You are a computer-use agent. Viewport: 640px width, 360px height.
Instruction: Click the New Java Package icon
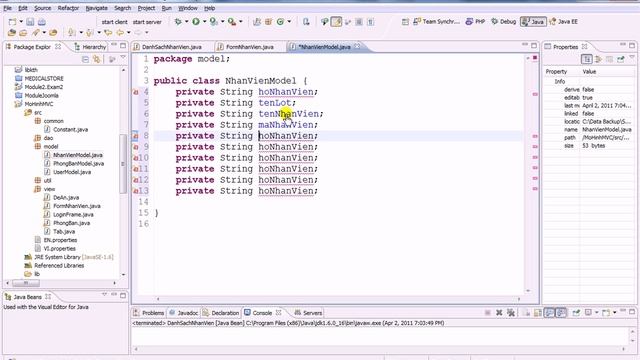click(269, 22)
